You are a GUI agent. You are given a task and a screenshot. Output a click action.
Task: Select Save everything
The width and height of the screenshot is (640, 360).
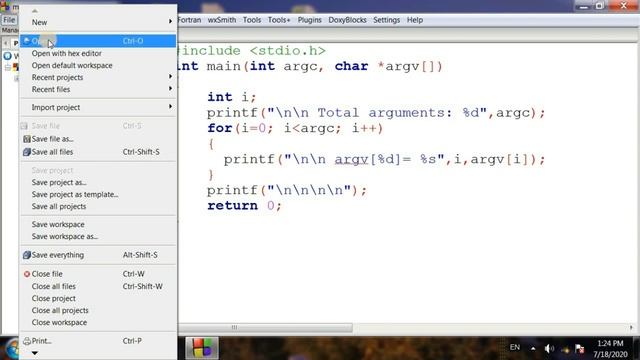(98, 255)
